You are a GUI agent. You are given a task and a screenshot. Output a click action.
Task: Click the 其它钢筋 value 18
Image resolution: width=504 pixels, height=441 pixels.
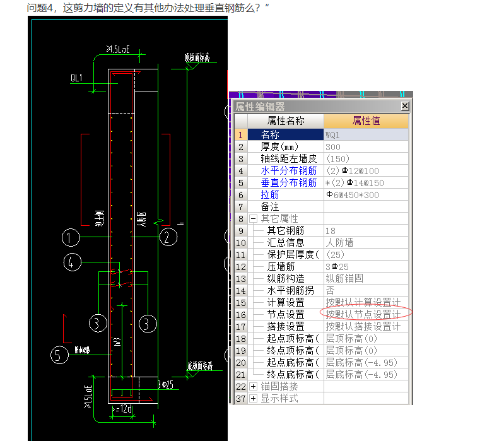click(366, 230)
